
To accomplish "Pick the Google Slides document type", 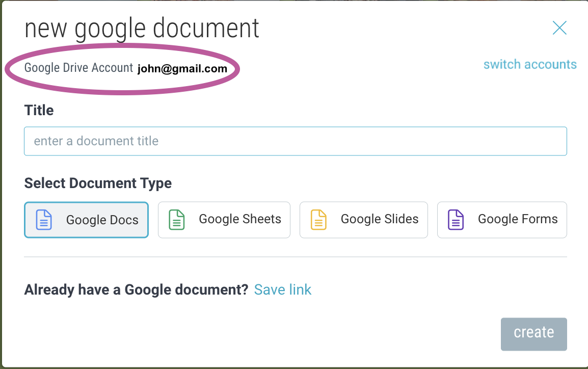I will 364,220.
